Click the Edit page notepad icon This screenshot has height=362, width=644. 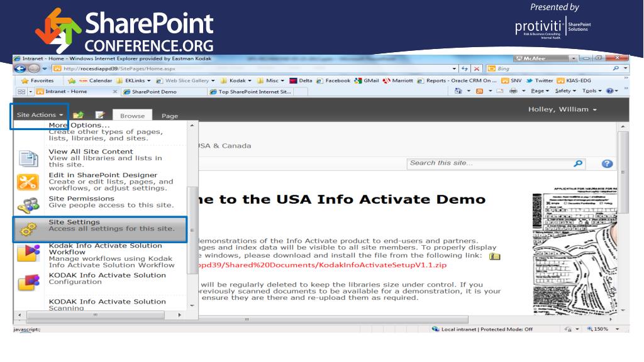click(x=100, y=115)
